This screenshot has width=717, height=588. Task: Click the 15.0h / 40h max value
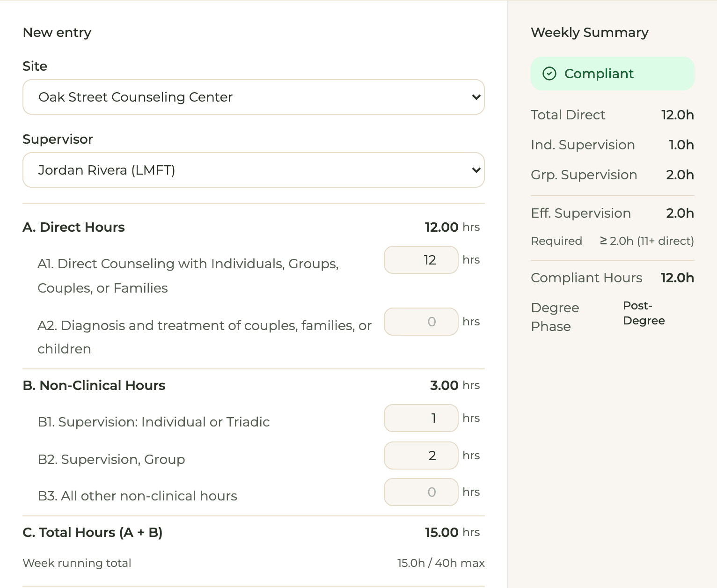click(441, 563)
